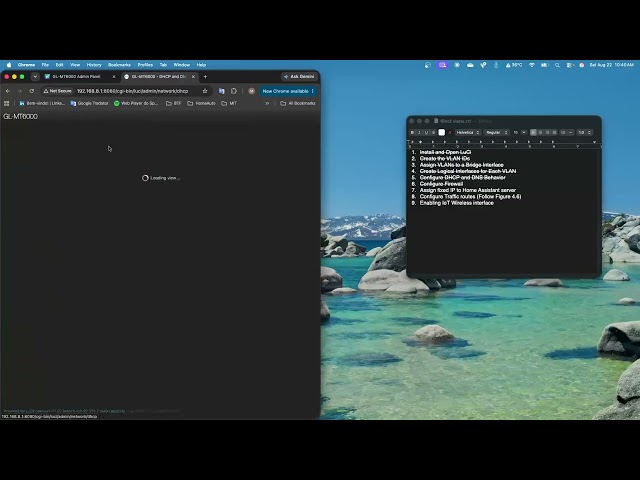The height and width of the screenshot is (480, 640).
Task: Open the Bookmarks menu
Action: (x=119, y=65)
